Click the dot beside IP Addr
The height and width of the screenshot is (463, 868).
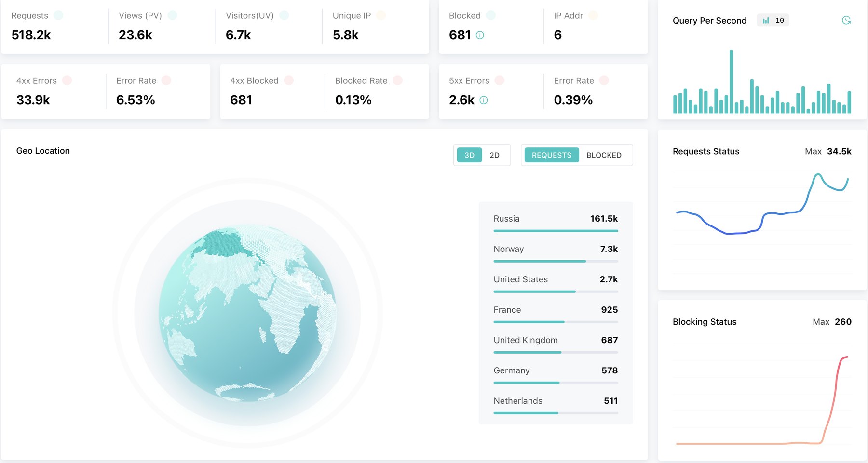tap(593, 15)
